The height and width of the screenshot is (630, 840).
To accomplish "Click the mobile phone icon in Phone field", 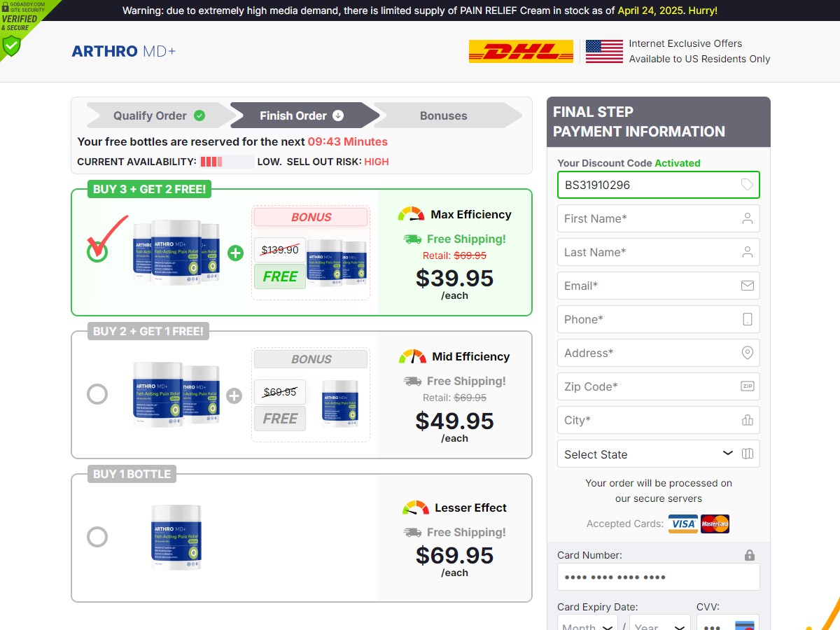I will (x=748, y=319).
